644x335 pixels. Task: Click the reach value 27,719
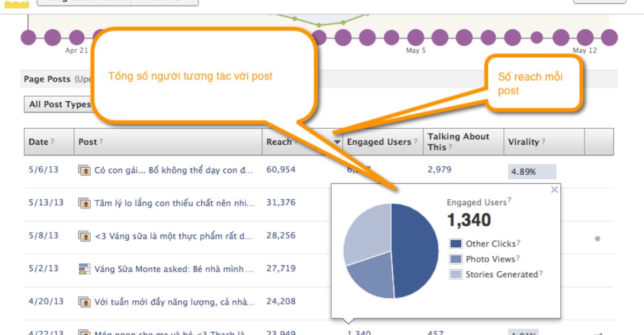point(281,269)
